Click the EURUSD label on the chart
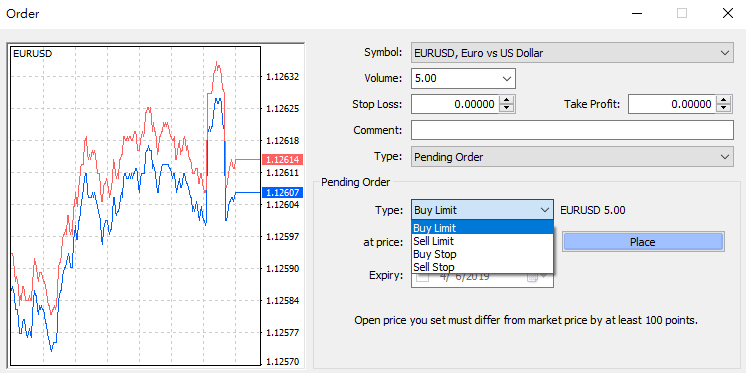The image size is (746, 373). [33, 54]
